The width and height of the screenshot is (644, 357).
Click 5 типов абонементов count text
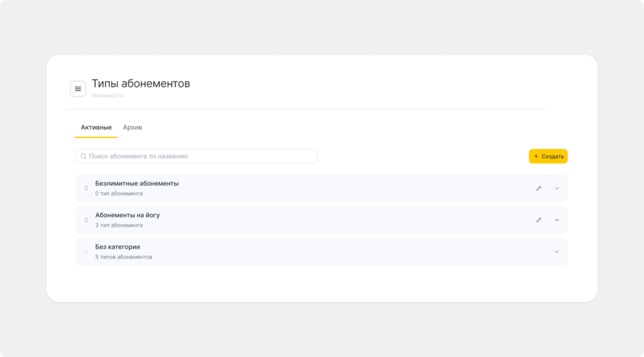tap(124, 257)
